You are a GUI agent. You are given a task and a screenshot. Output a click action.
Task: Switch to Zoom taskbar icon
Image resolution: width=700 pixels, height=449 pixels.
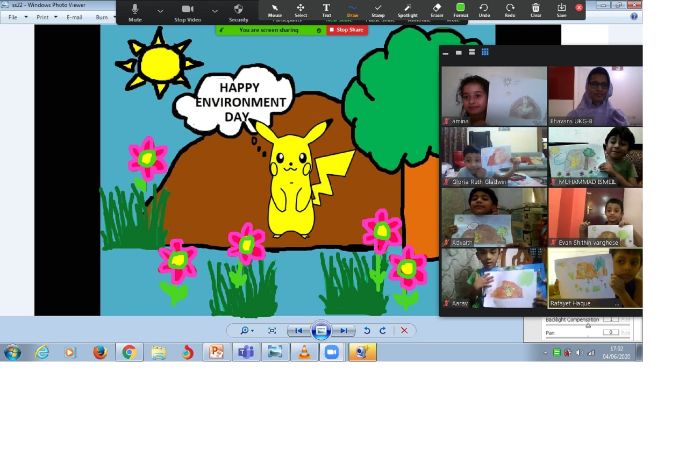pos(331,353)
